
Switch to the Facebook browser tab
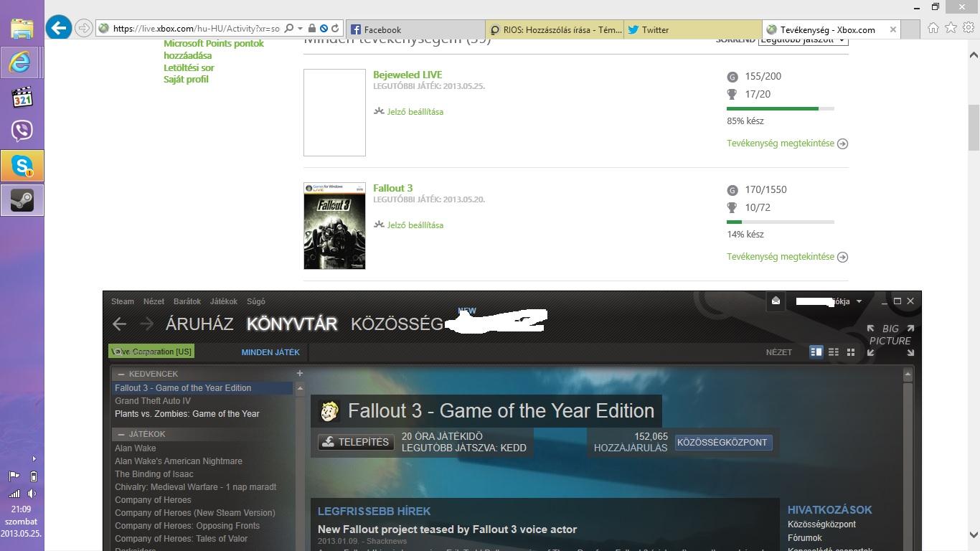pos(416,29)
